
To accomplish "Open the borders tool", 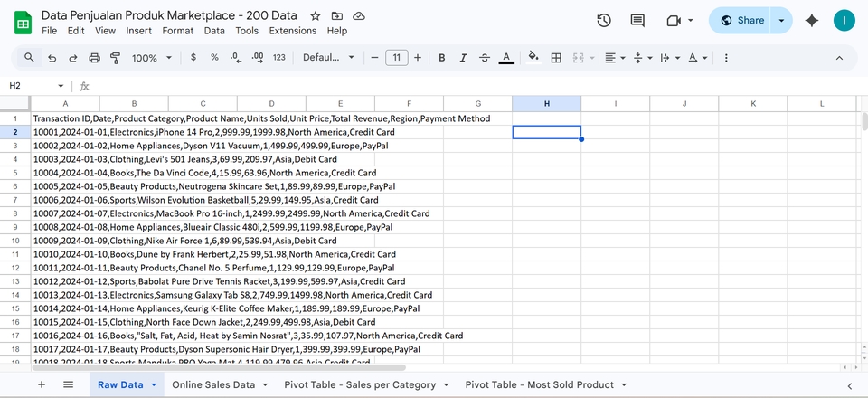I will [556, 58].
